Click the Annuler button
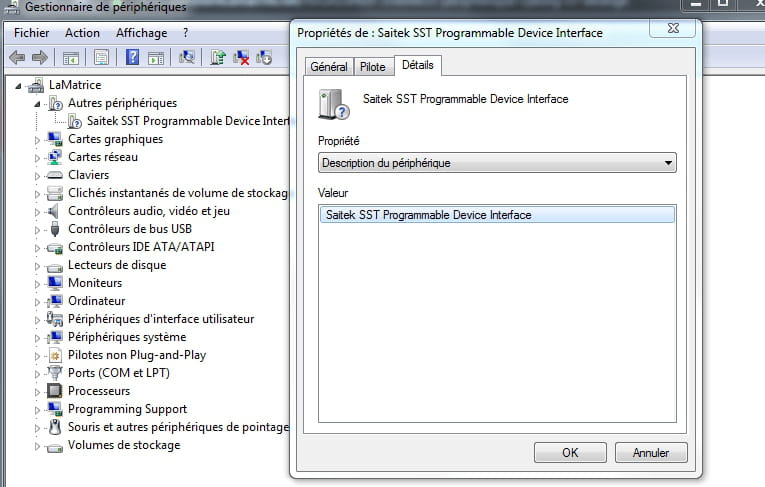The width and height of the screenshot is (765, 487). point(651,452)
